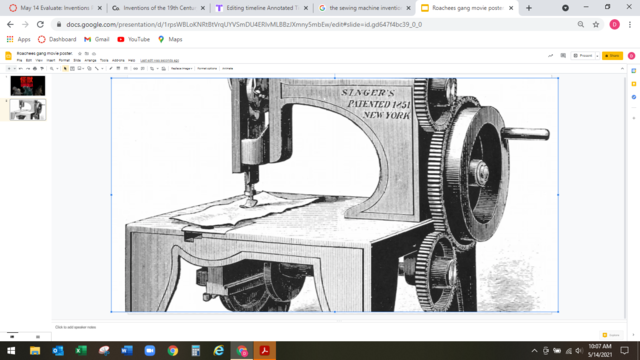Open the Calendar side panel icon
The height and width of the screenshot is (360, 640).
point(633,71)
